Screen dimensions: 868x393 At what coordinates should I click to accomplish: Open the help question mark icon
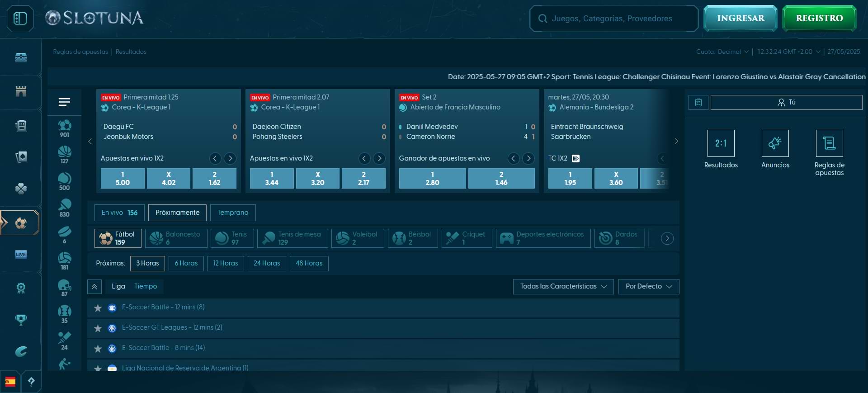(31, 382)
